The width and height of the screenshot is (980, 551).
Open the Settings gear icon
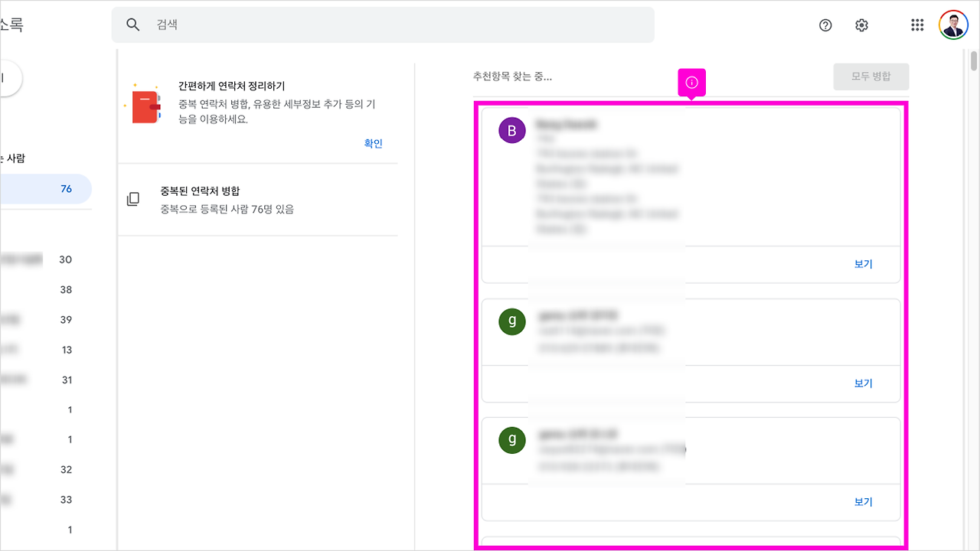pyautogui.click(x=861, y=25)
